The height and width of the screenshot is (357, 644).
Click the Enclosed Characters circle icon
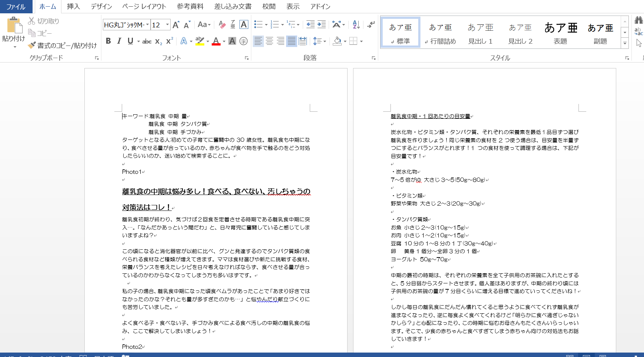click(244, 41)
